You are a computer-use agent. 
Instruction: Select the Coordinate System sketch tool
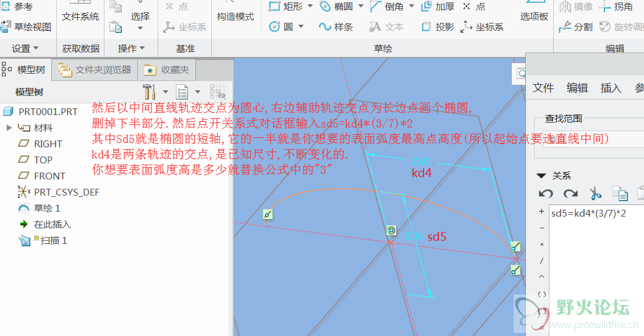pos(482,27)
